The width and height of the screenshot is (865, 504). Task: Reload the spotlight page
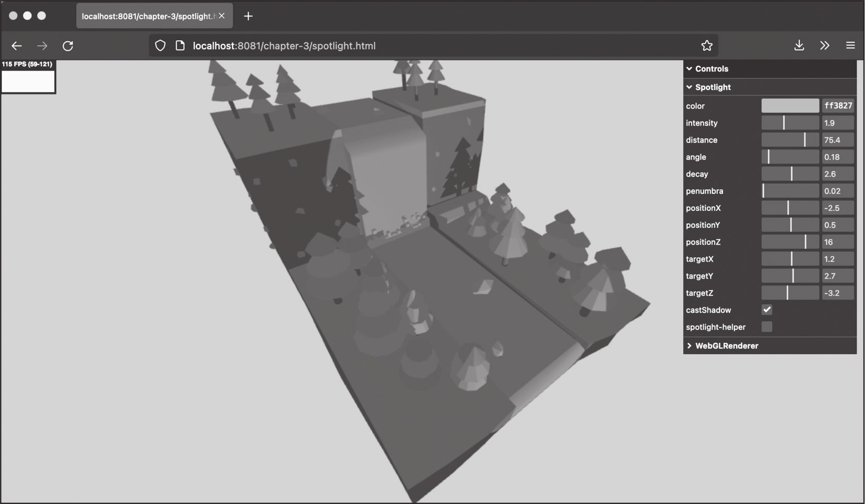point(68,46)
